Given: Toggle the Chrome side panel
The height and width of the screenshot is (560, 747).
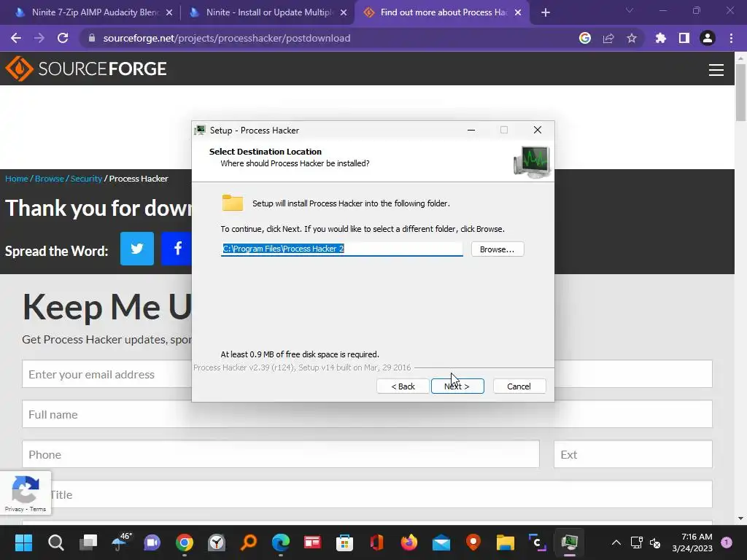Looking at the screenshot, I should tap(684, 38).
